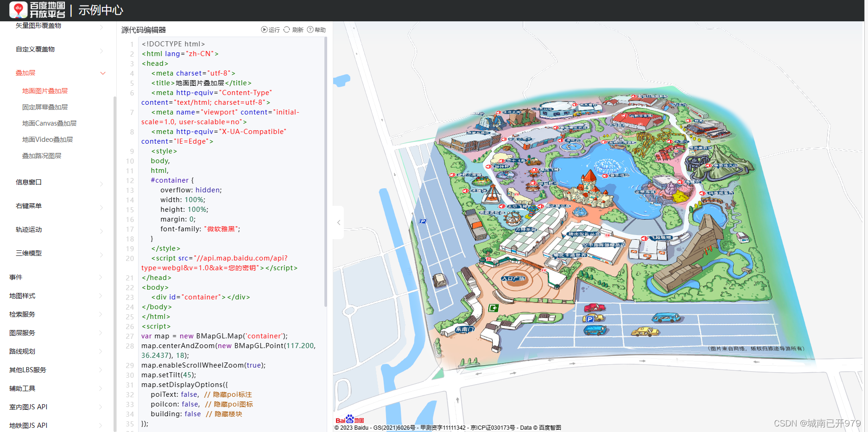Image resolution: width=868 pixels, height=432 pixels.
Task: Click the code editor vertical scrollbar
Action: [x=326, y=172]
